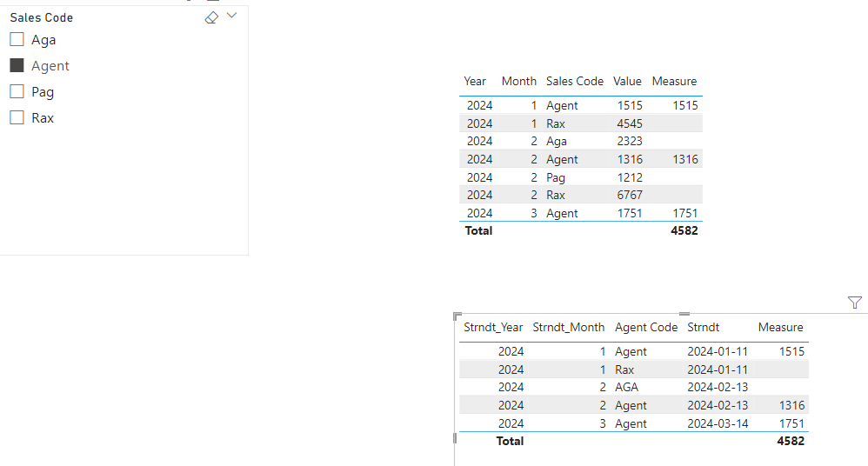Uncheck the Agent checkbox
This screenshot has height=466, width=868.
pyautogui.click(x=17, y=65)
